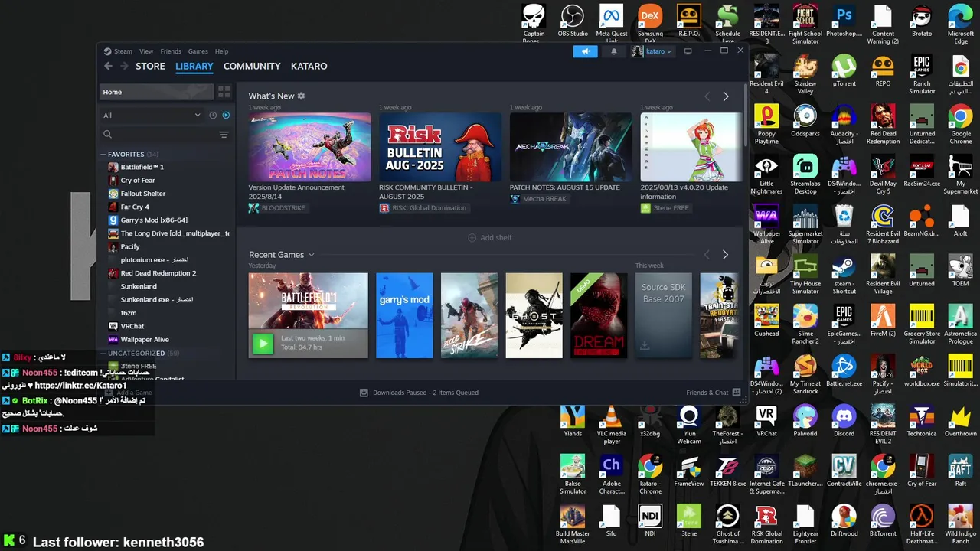This screenshot has width=980, height=551.
Task: Open Battle.net.exe desktop icon
Action: (x=844, y=371)
